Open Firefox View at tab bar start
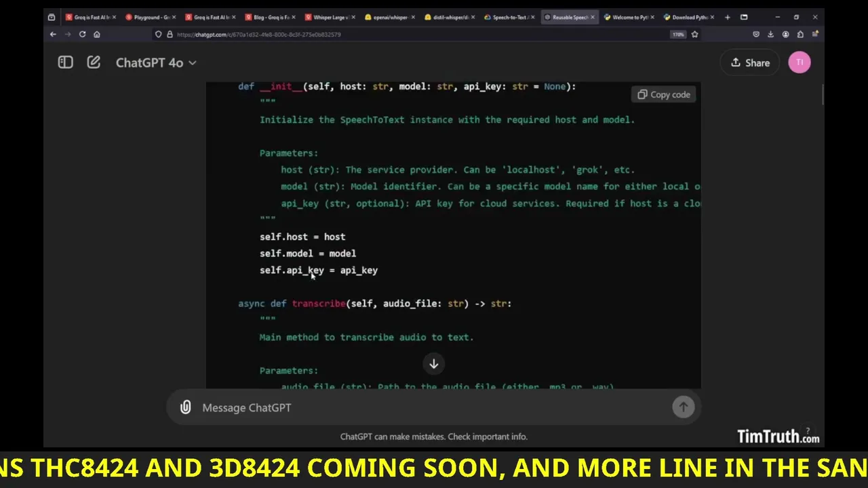The height and width of the screenshot is (488, 868). [52, 17]
